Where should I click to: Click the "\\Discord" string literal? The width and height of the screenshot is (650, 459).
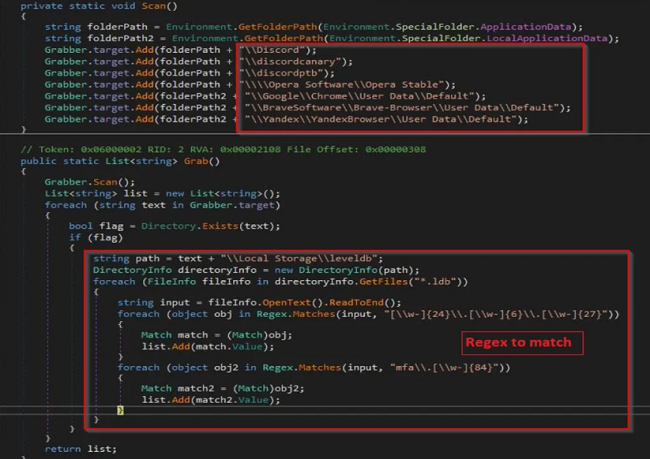point(274,50)
